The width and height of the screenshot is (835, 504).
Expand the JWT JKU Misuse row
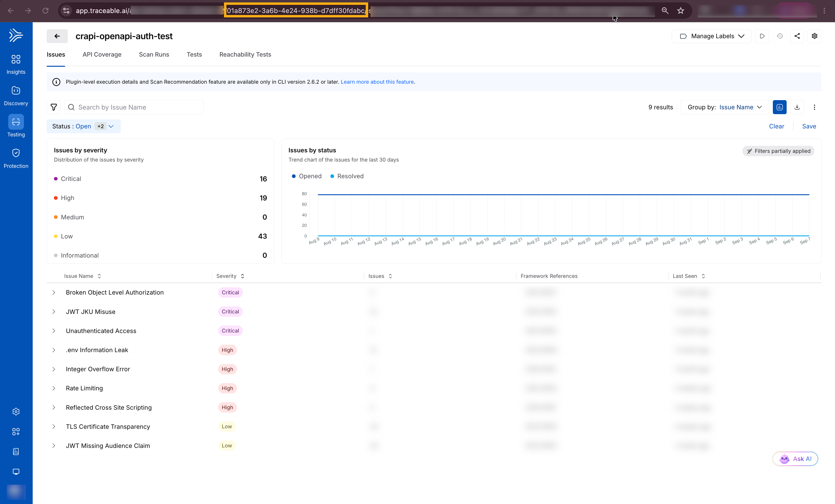(53, 311)
